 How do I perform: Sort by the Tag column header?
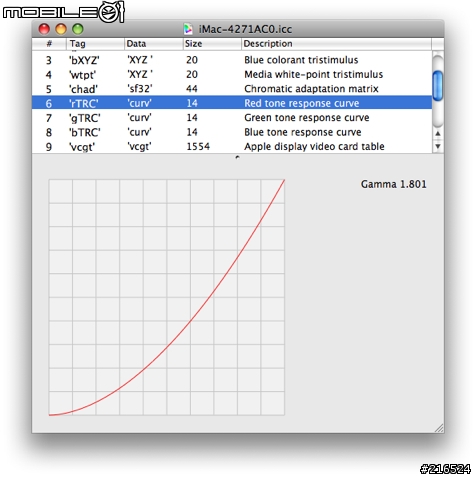pos(95,44)
